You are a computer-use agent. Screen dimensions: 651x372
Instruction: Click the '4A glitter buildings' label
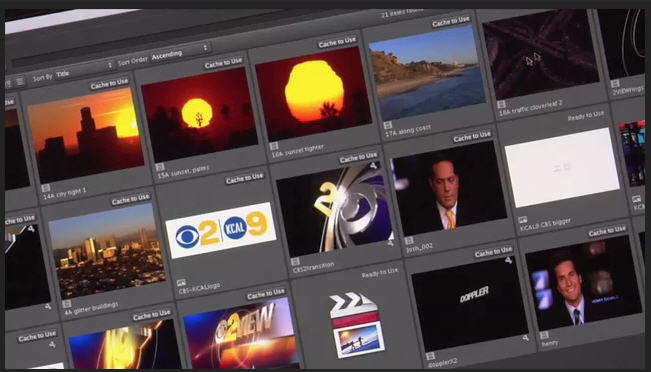point(91,308)
